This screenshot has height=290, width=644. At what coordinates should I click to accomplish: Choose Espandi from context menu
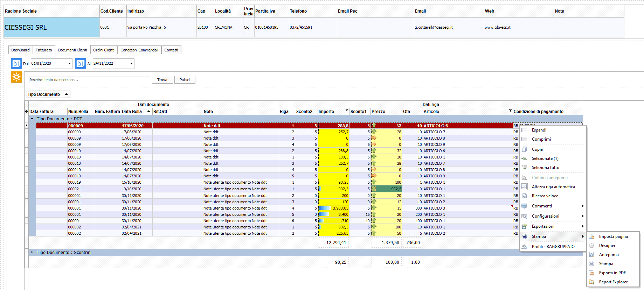click(539, 130)
